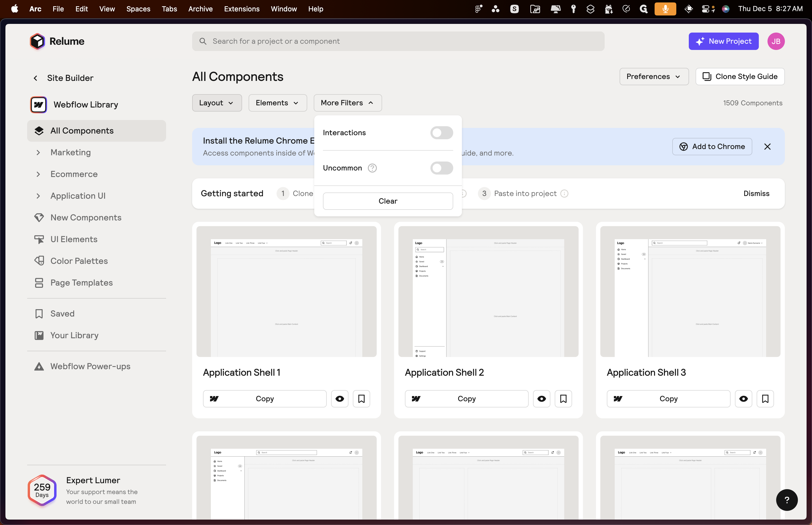Click Clear in filters popup

coord(388,201)
